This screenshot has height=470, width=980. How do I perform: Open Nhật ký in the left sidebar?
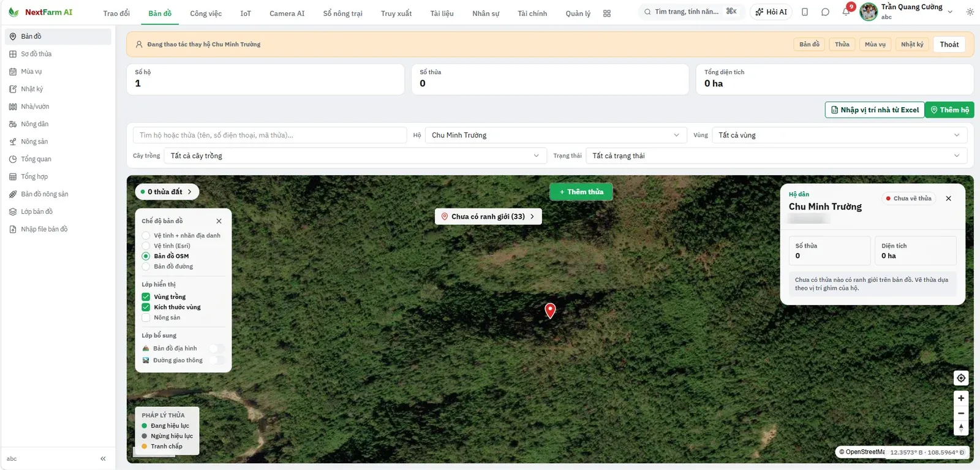[58, 89]
